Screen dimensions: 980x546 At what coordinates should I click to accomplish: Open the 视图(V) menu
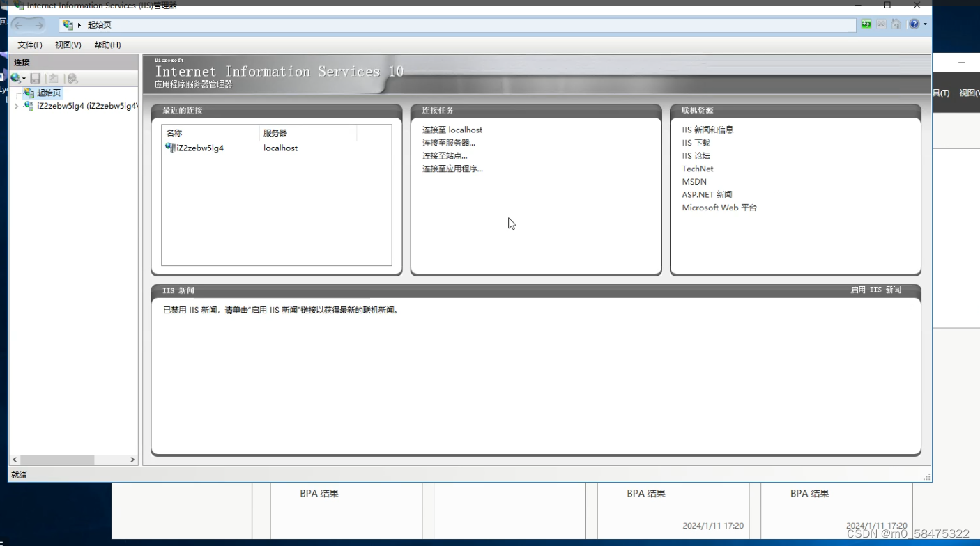click(68, 45)
